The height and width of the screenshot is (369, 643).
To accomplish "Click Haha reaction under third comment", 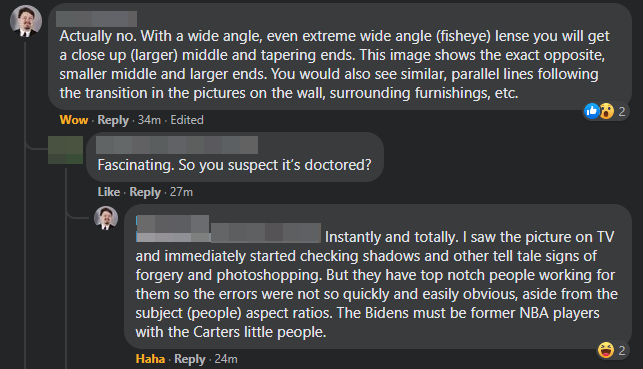I will [150, 359].
